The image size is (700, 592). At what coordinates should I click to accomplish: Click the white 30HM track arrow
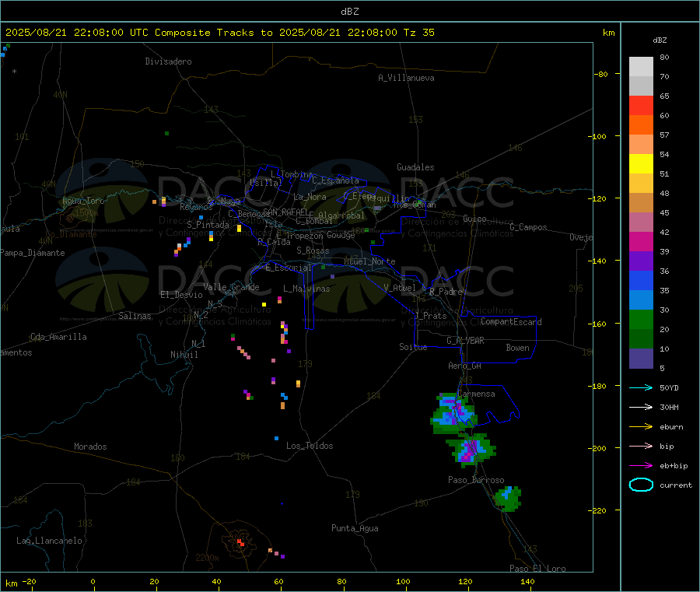(x=641, y=407)
